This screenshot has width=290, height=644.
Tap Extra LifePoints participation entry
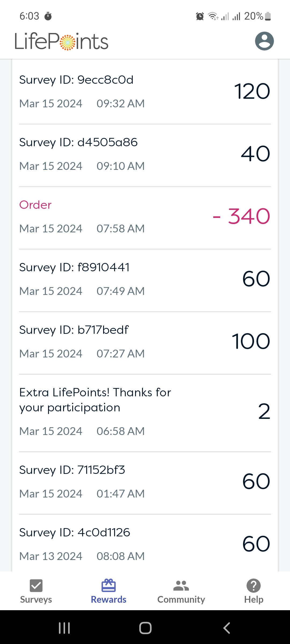(x=145, y=413)
